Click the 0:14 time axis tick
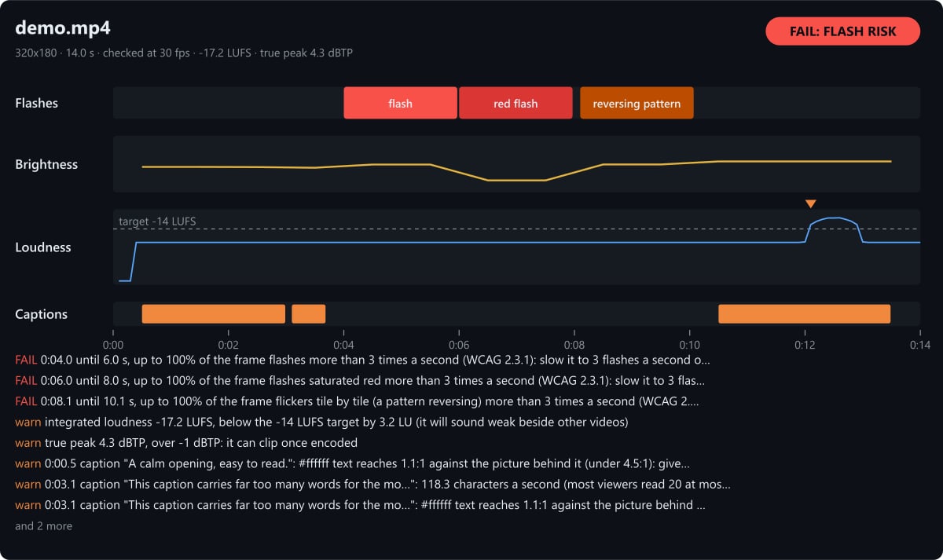Screen dimensions: 943x560 point(920,345)
